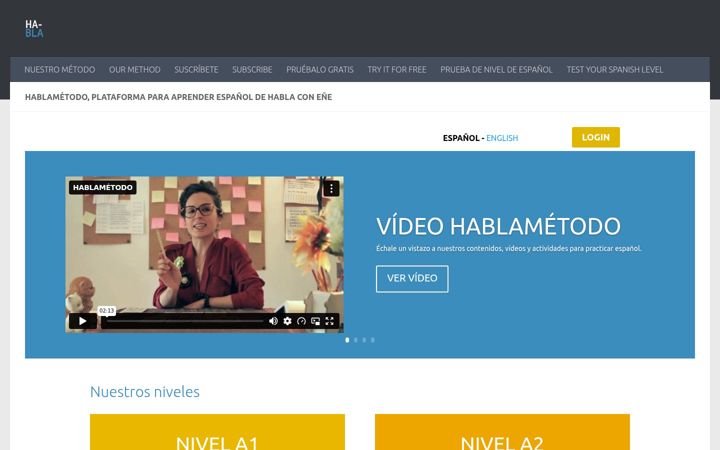The width and height of the screenshot is (720, 450).
Task: Open TRY IT FOR FREE menu item
Action: point(397,69)
